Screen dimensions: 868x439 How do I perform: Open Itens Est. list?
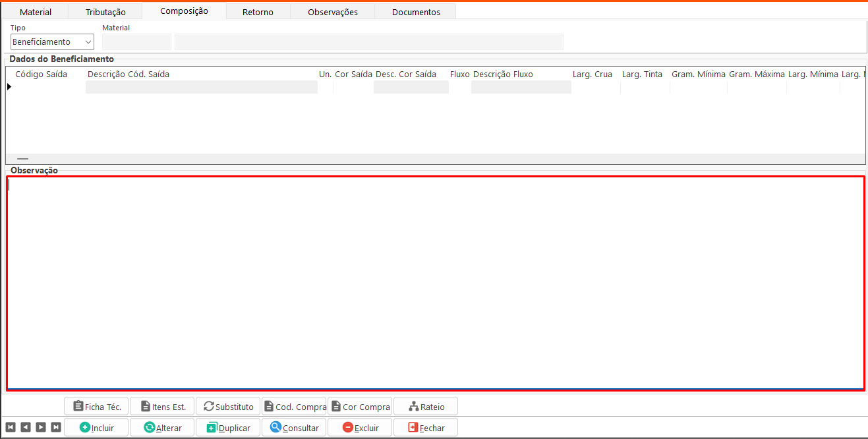click(x=162, y=406)
